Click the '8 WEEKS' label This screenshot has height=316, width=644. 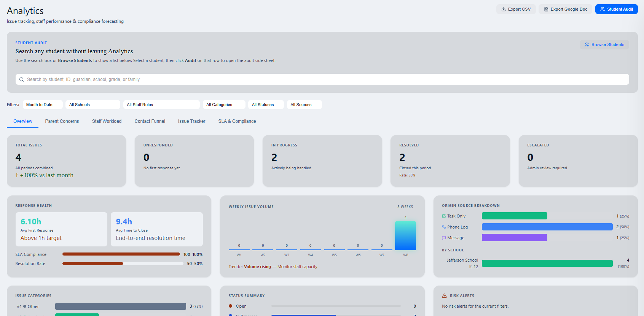pyautogui.click(x=405, y=207)
